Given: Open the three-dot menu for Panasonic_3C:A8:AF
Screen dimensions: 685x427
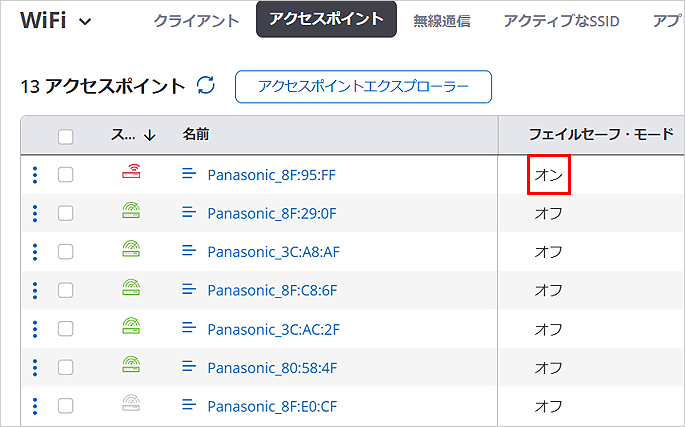Looking at the screenshot, I should pos(35,252).
